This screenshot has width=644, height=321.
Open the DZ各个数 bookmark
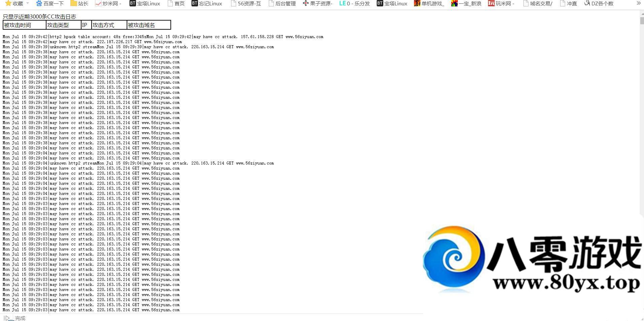pos(599,3)
